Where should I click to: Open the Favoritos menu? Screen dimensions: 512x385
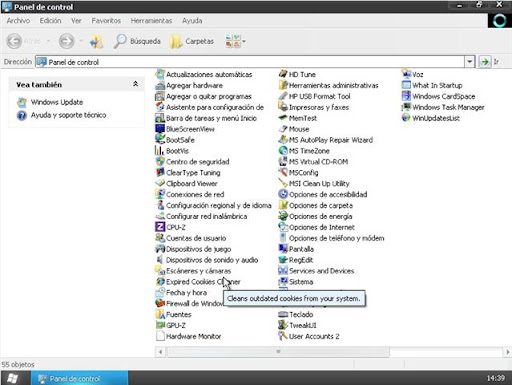pos(106,21)
